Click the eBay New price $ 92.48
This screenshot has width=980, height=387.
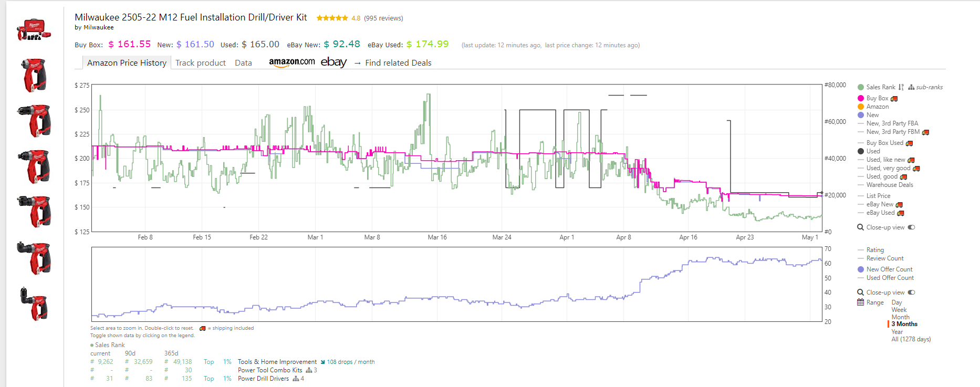click(342, 44)
